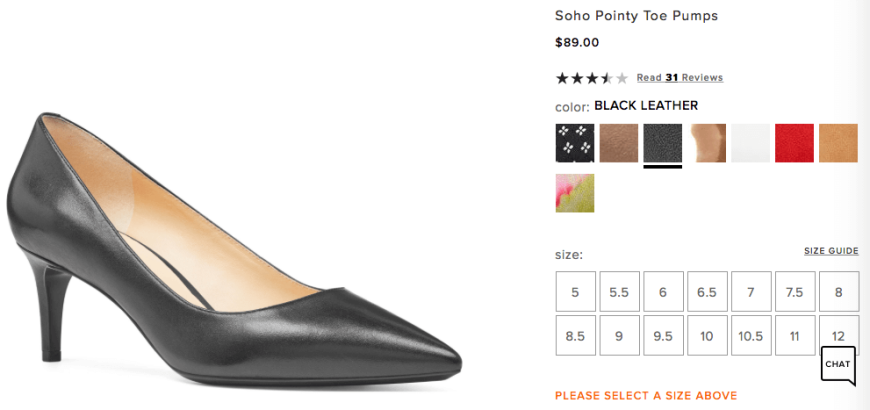Select shoe size 11
Screen dimensions: 870x410
tap(795, 336)
